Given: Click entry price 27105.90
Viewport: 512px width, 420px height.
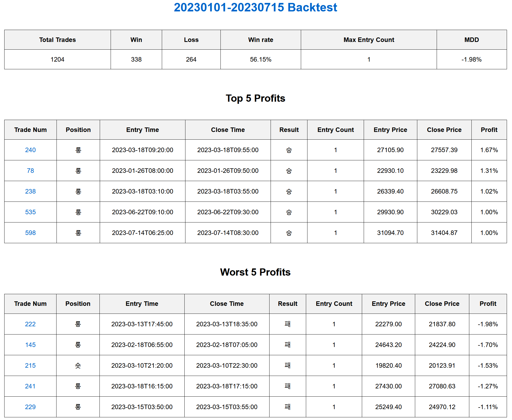Looking at the screenshot, I should (390, 150).
